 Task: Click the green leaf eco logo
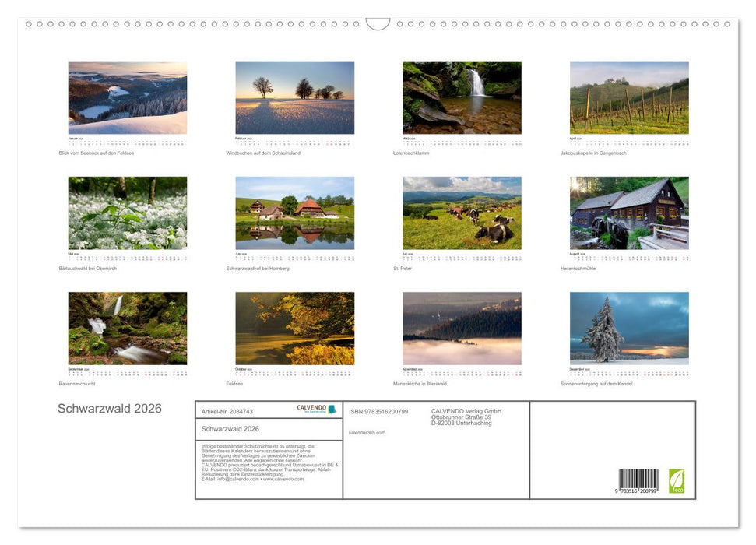(677, 480)
